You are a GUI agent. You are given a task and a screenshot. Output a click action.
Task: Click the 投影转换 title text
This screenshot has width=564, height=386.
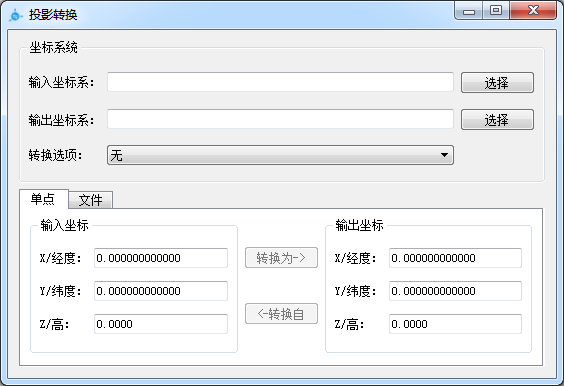pos(53,15)
